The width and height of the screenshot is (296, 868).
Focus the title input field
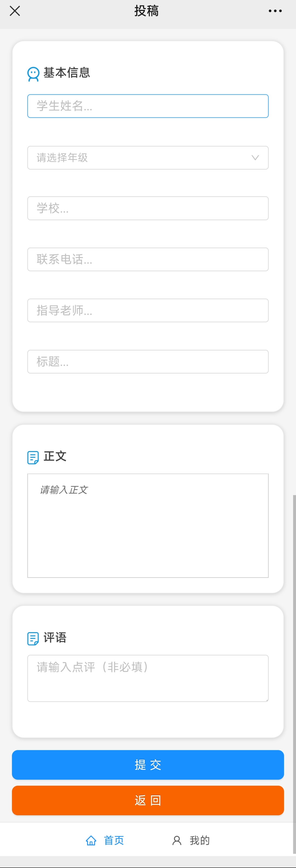[148, 362]
